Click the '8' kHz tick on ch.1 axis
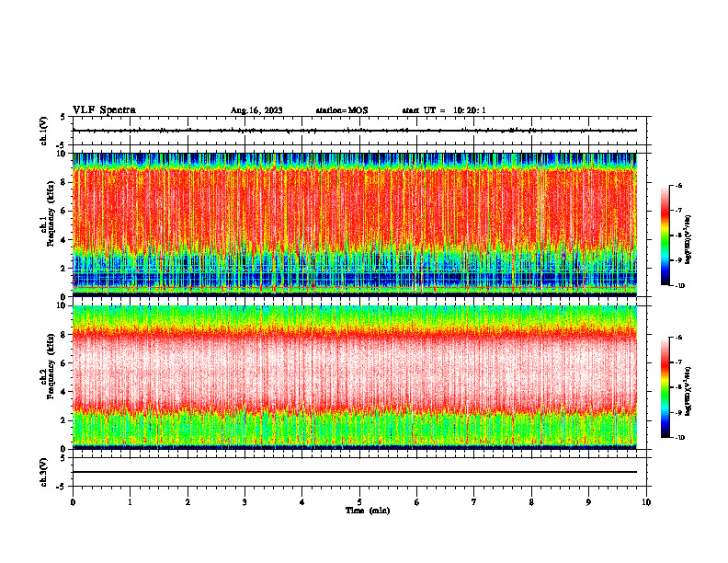This screenshot has width=728, height=563. point(64,182)
